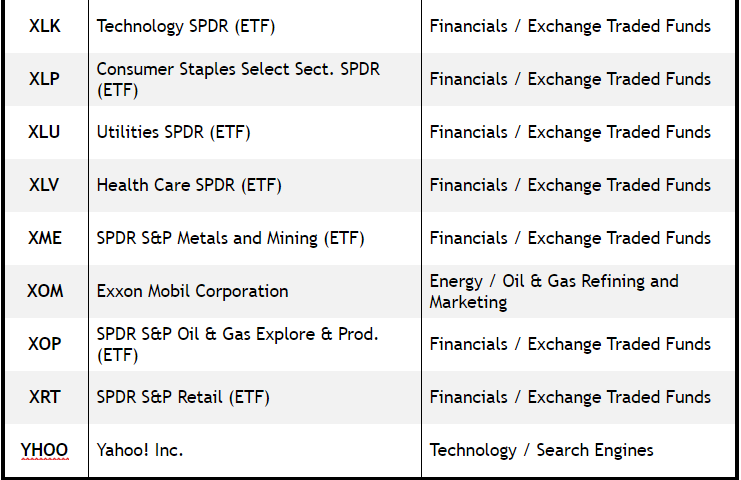Select the XRT ticker cell
This screenshot has width=741, height=480.
pyautogui.click(x=46, y=397)
